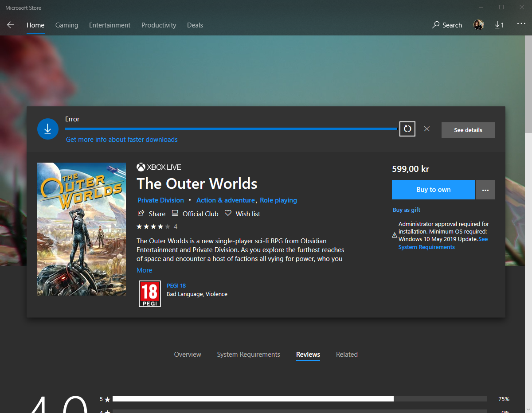The height and width of the screenshot is (413, 532).
Task: Click the 599,00 kr price
Action: coord(411,169)
